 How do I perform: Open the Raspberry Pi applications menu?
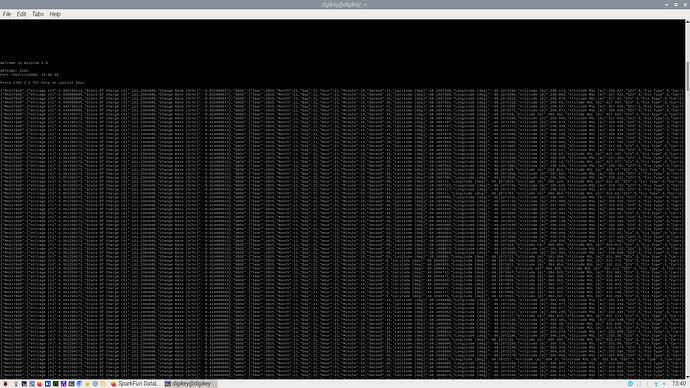click(x=5, y=384)
